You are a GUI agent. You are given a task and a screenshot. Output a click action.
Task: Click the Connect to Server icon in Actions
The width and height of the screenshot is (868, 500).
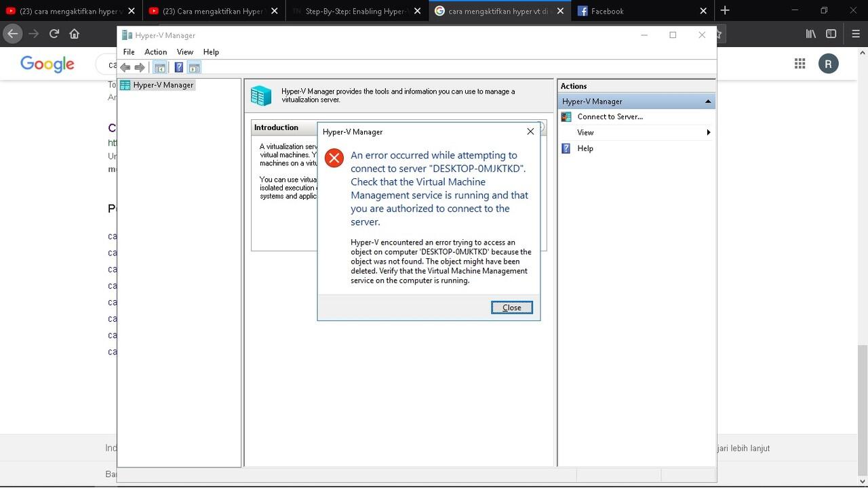(566, 117)
